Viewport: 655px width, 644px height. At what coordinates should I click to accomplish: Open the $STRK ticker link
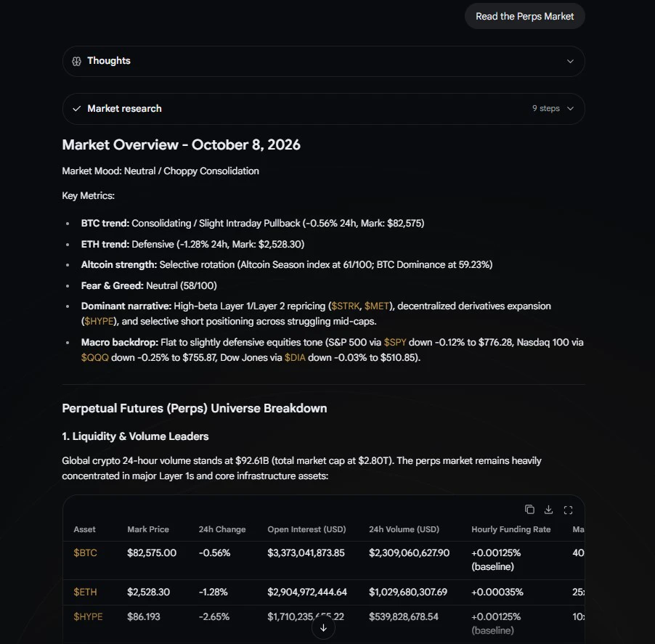[346, 306]
